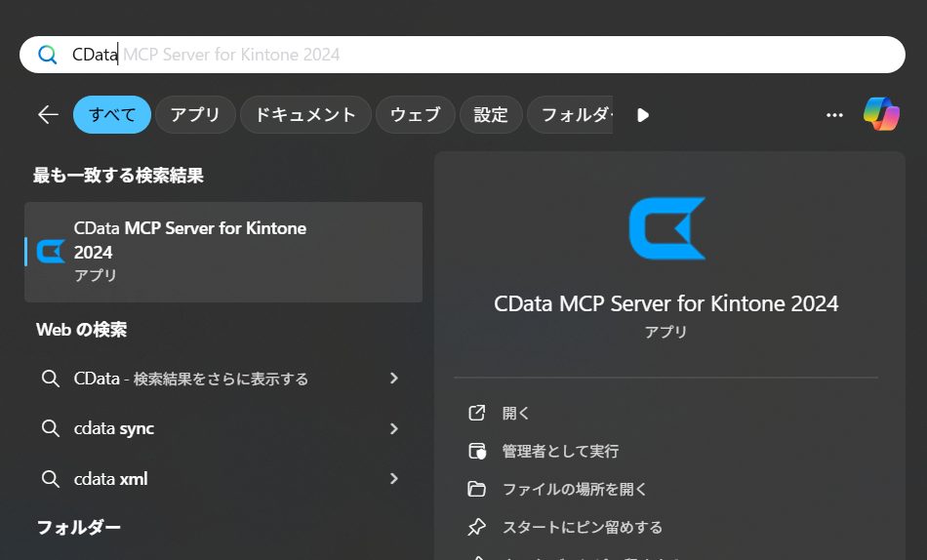927x560 pixels.
Task: Click the 'CData MCP Server for Kintone 2024' preview title
Action: click(666, 303)
